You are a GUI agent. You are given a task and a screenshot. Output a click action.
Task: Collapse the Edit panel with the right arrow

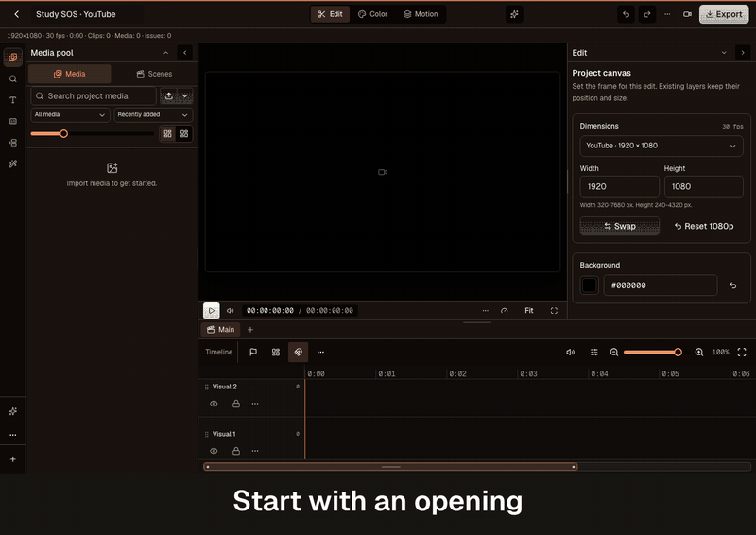click(743, 53)
